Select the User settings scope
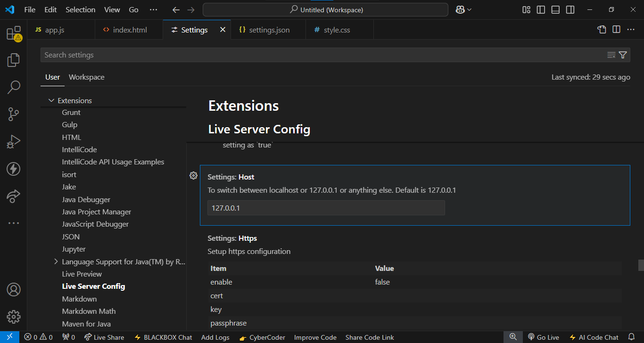This screenshot has height=343, width=644. pos(52,77)
